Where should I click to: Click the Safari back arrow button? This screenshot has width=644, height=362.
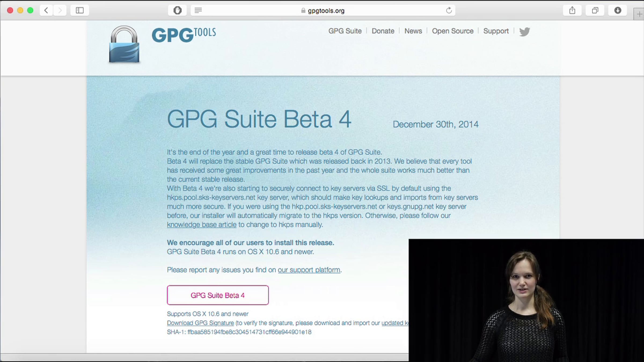(46, 10)
